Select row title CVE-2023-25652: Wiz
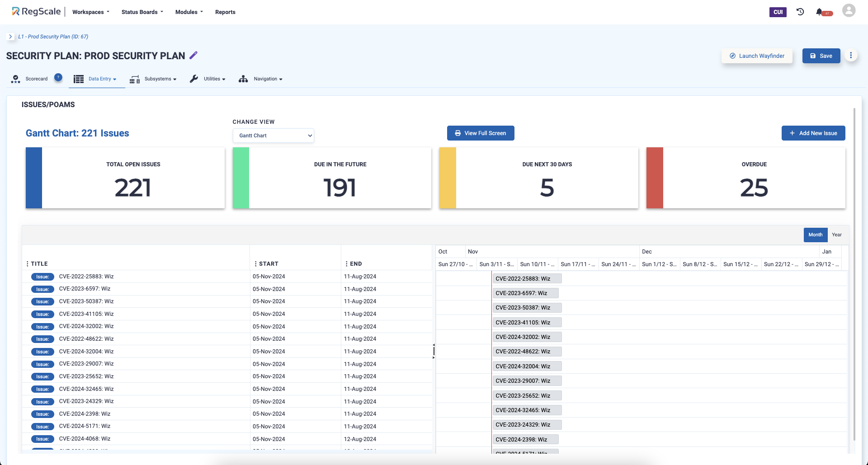The width and height of the screenshot is (868, 465). pos(86,376)
